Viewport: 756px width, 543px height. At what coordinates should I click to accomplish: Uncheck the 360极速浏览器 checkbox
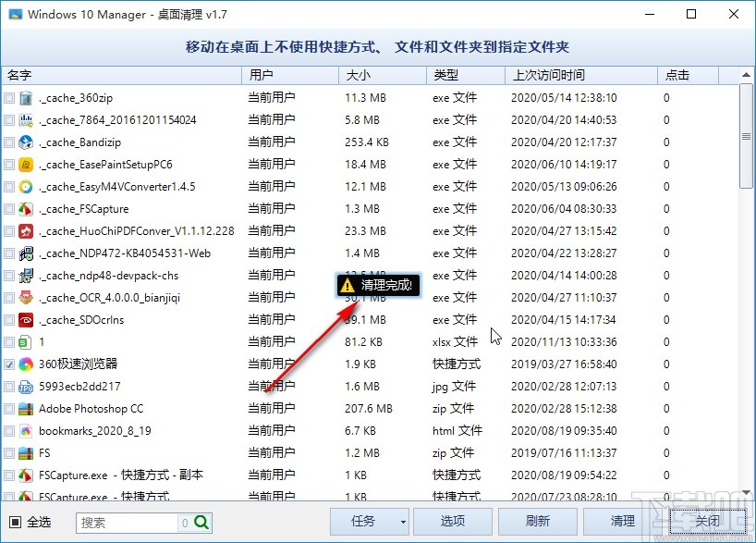(8, 364)
